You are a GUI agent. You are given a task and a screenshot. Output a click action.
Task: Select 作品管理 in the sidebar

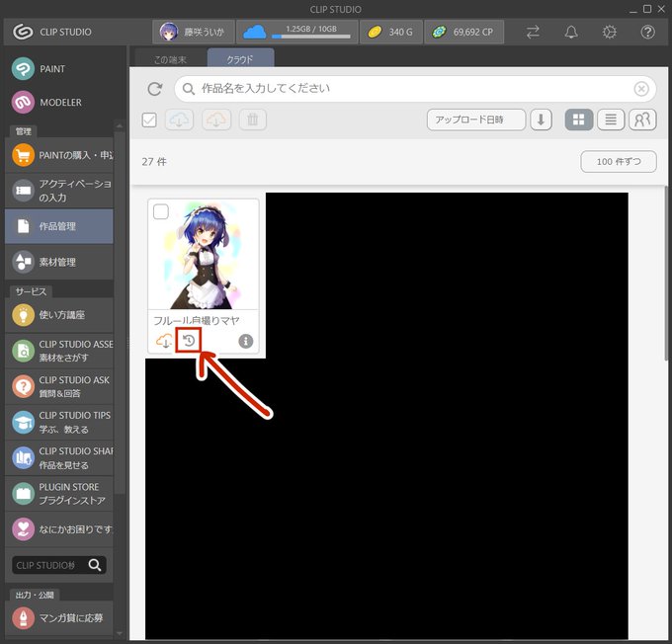(59, 226)
